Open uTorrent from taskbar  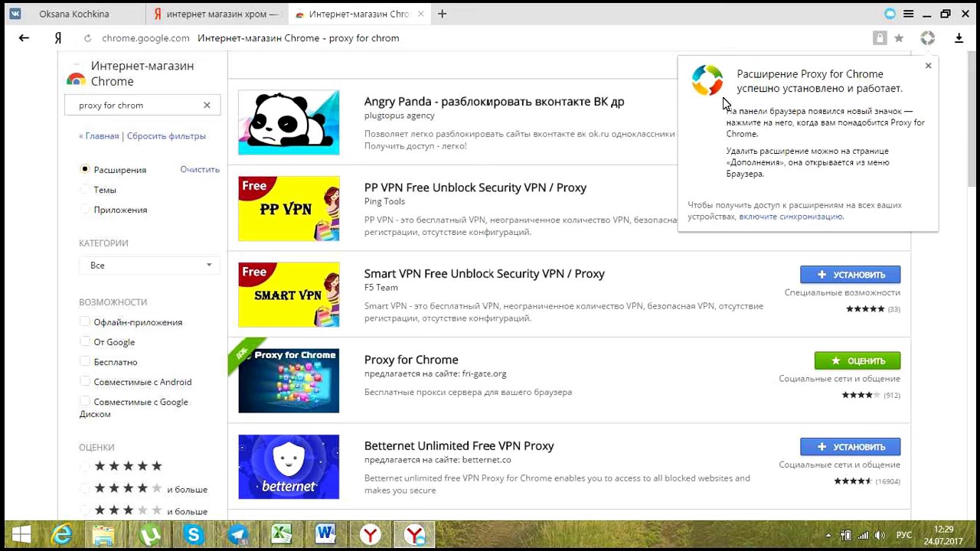pos(149,534)
